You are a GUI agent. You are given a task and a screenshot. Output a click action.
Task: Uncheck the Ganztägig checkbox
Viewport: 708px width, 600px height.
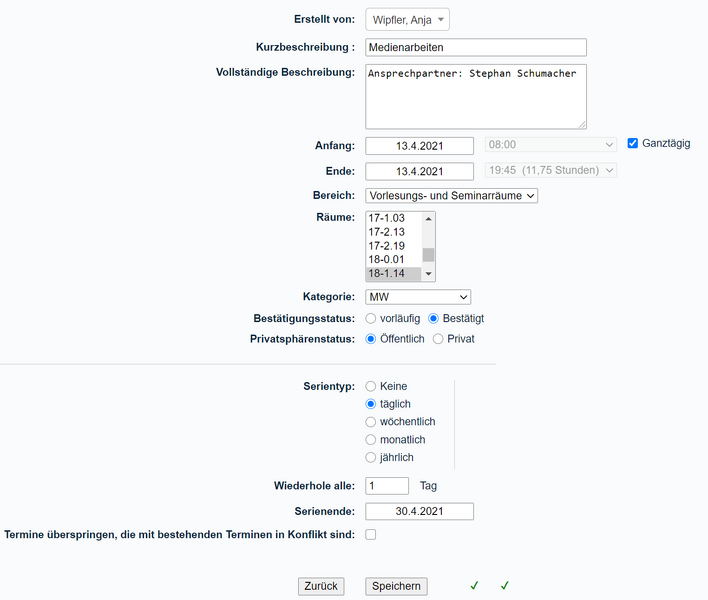point(633,143)
